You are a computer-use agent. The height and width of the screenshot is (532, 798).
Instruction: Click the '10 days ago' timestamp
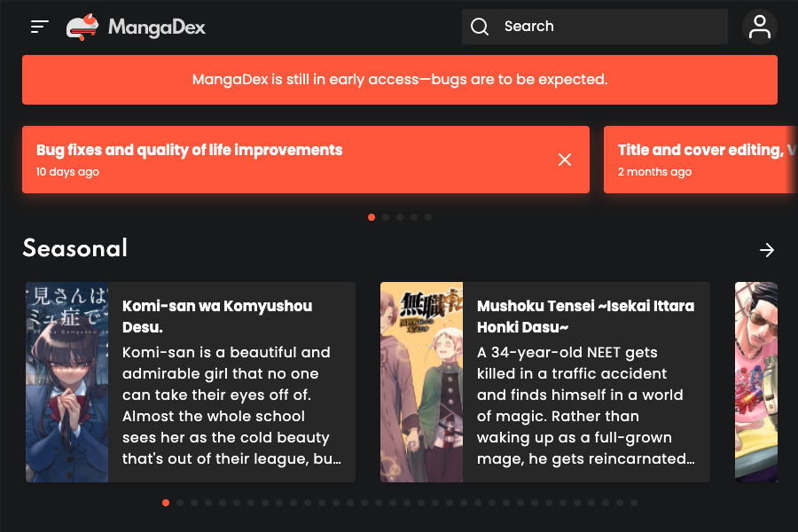67,172
